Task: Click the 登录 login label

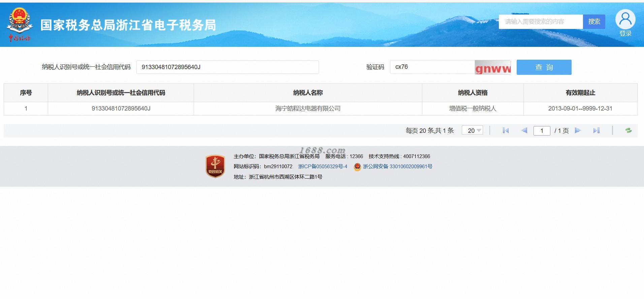Action: (625, 33)
